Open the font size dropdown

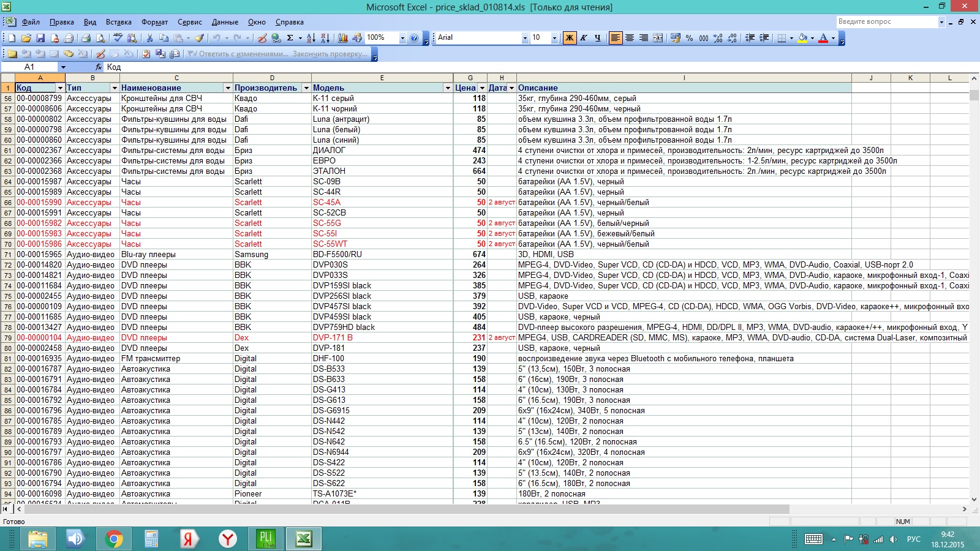554,38
